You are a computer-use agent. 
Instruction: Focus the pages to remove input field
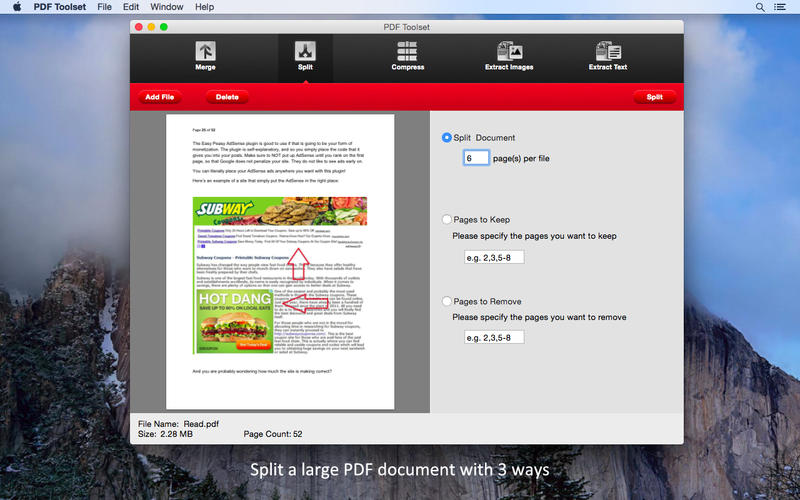494,337
